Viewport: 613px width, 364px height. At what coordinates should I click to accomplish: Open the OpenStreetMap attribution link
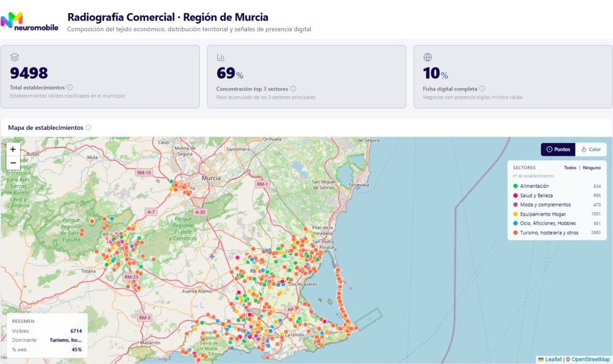click(x=591, y=359)
